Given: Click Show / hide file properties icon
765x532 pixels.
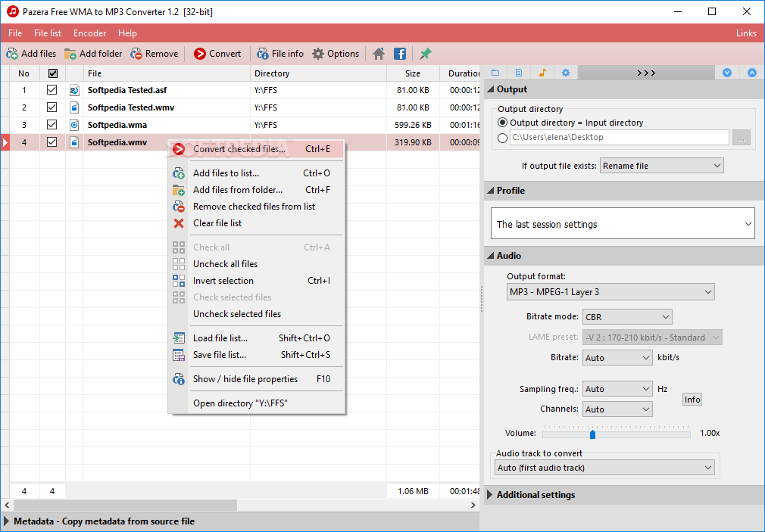Looking at the screenshot, I should coord(179,379).
